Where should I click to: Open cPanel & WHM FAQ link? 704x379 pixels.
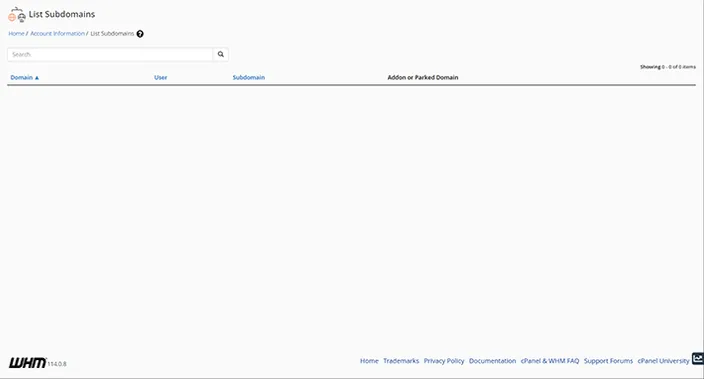pyautogui.click(x=550, y=361)
